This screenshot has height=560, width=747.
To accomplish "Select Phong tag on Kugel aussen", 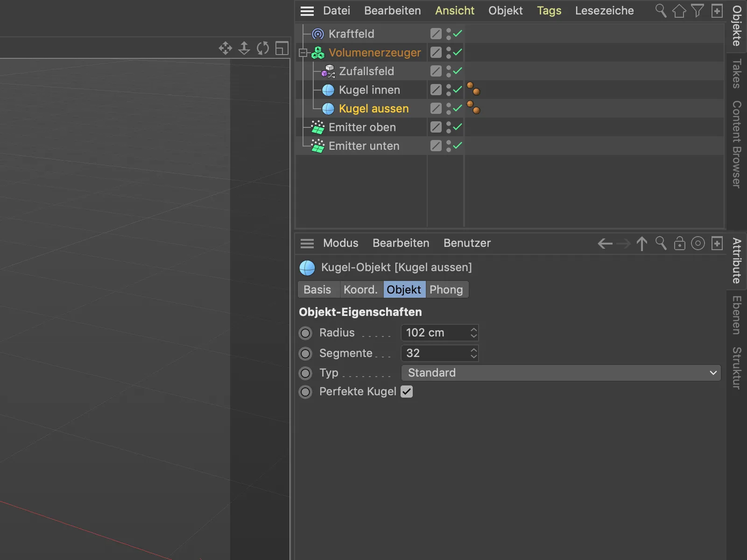I will pyautogui.click(x=473, y=107).
